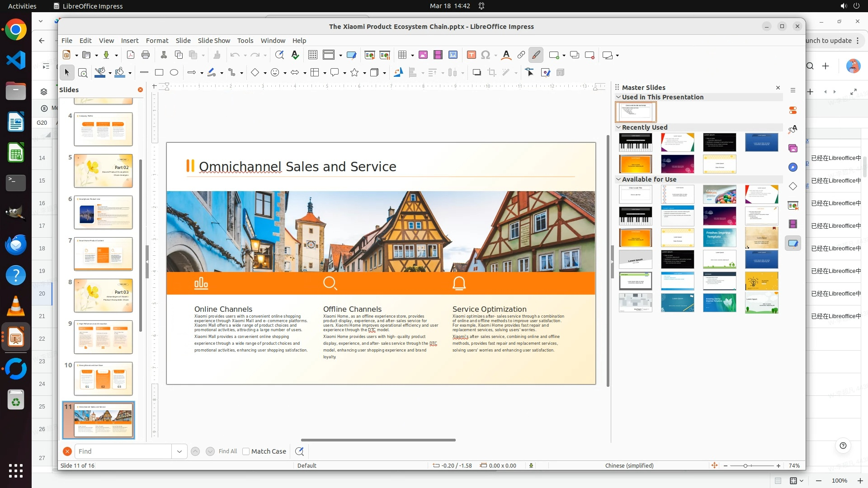
Task: Select the Rectangle drawing tool
Action: coord(159,72)
